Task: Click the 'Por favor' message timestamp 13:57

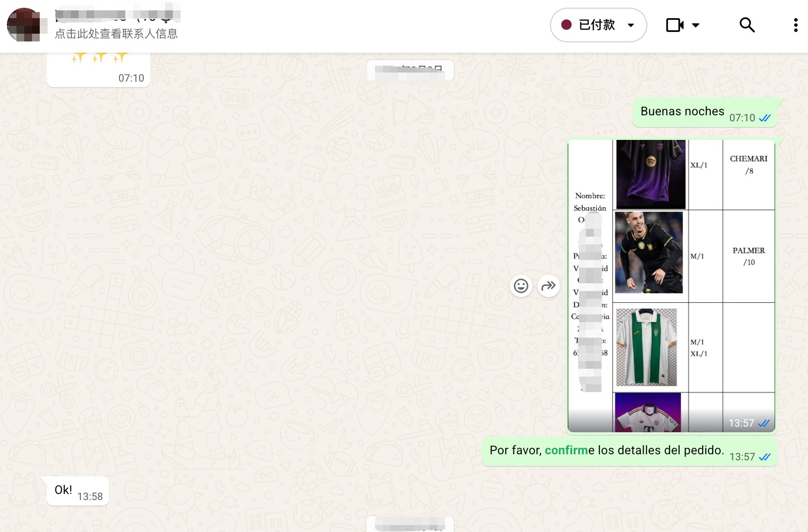Action: click(x=742, y=457)
